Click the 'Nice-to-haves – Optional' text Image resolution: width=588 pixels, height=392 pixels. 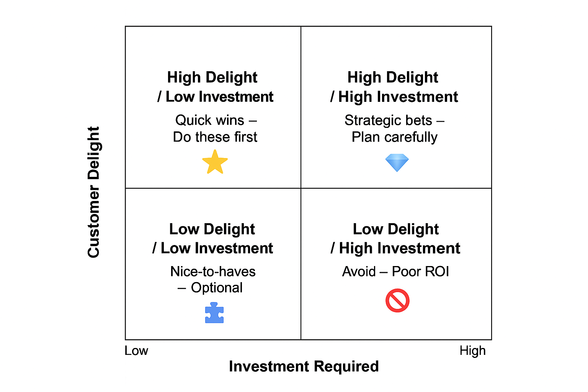tap(212, 279)
